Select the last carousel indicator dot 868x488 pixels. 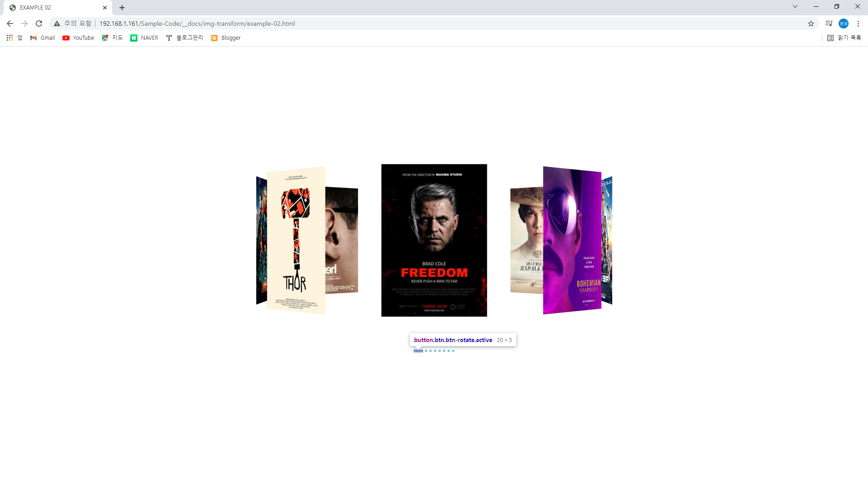(453, 351)
